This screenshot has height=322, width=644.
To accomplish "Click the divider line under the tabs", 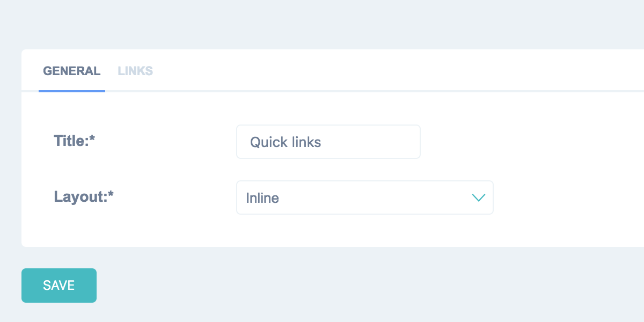I will [x=376, y=91].
